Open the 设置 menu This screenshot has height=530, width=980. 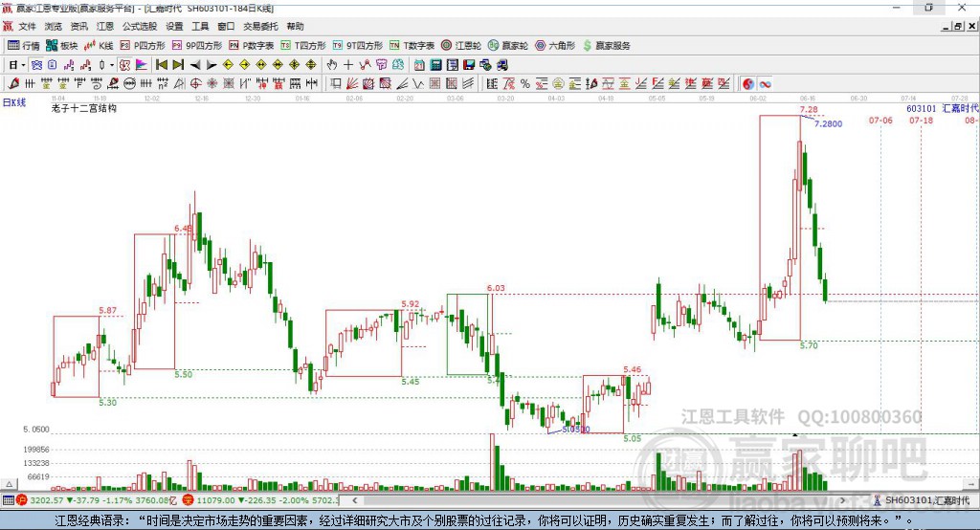pyautogui.click(x=174, y=26)
